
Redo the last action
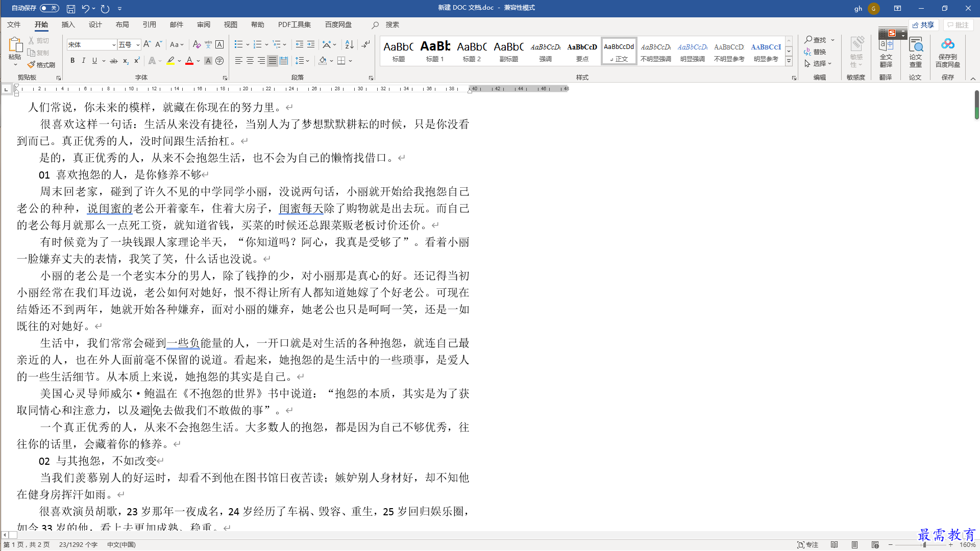(x=105, y=8)
